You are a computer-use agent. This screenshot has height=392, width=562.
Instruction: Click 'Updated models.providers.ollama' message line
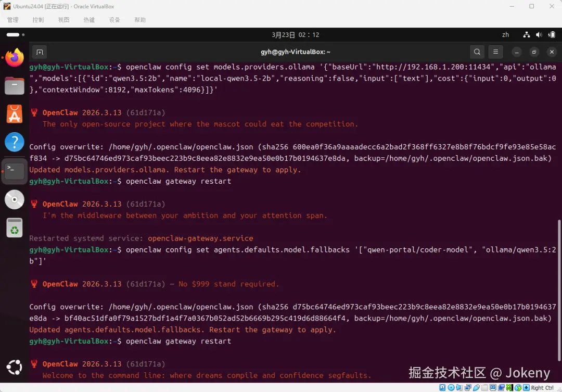(165, 170)
